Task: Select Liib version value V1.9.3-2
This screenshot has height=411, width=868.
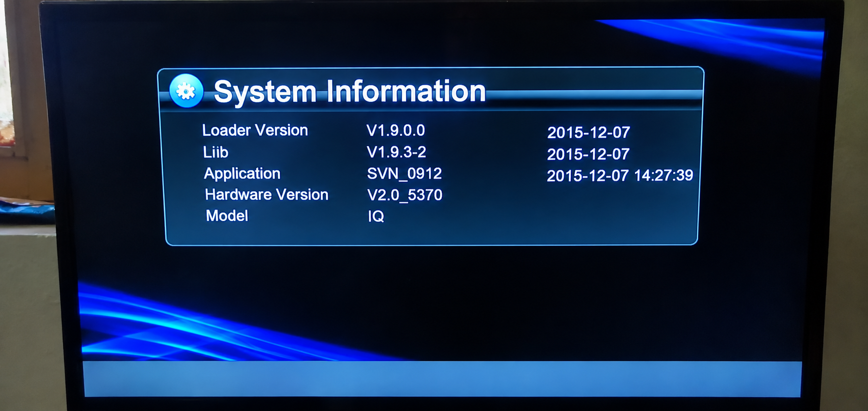Action: coord(396,152)
